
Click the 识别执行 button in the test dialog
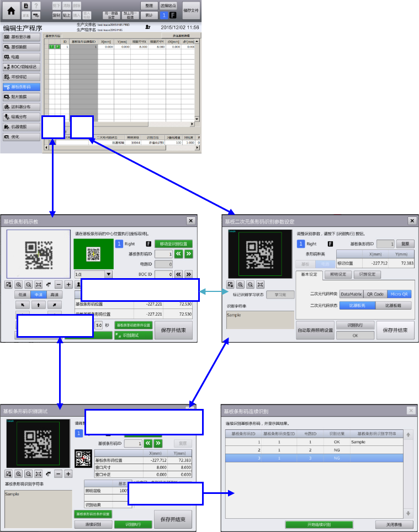133,524
